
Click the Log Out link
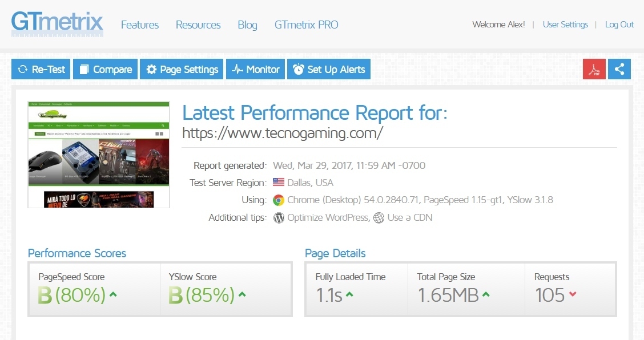pyautogui.click(x=619, y=25)
